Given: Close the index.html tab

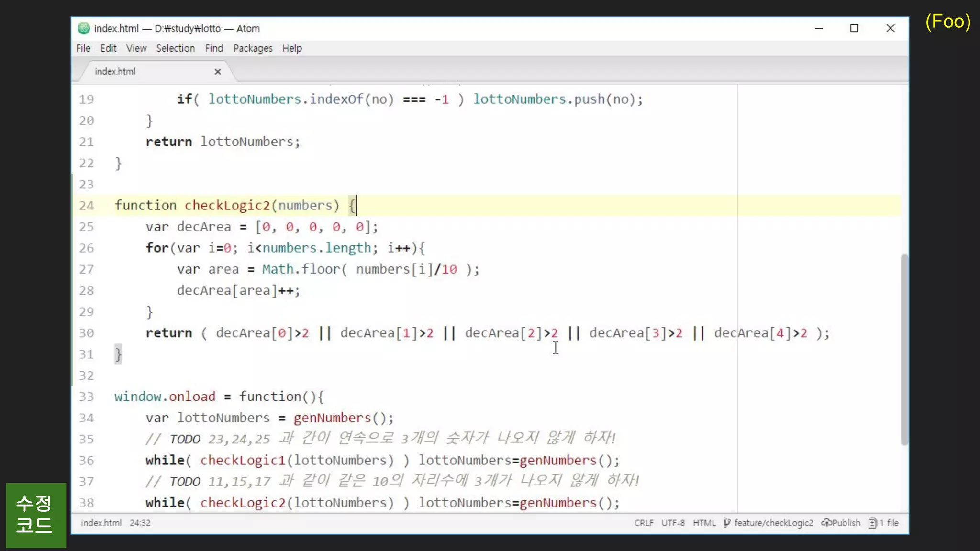Looking at the screenshot, I should 218,71.
